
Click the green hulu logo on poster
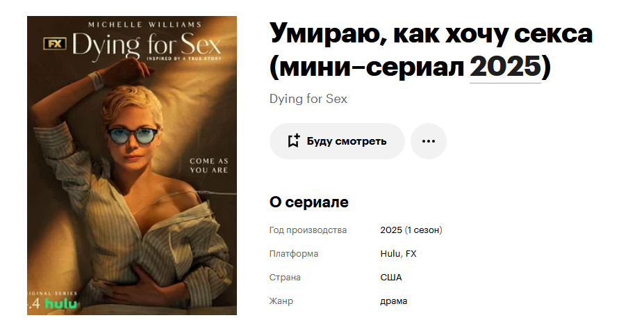tap(60, 304)
